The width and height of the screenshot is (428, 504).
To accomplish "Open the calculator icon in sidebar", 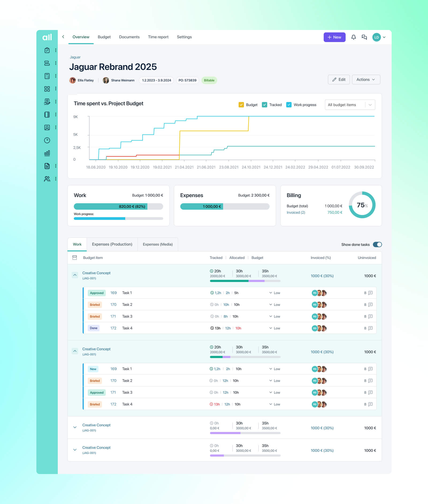I will click(47, 76).
